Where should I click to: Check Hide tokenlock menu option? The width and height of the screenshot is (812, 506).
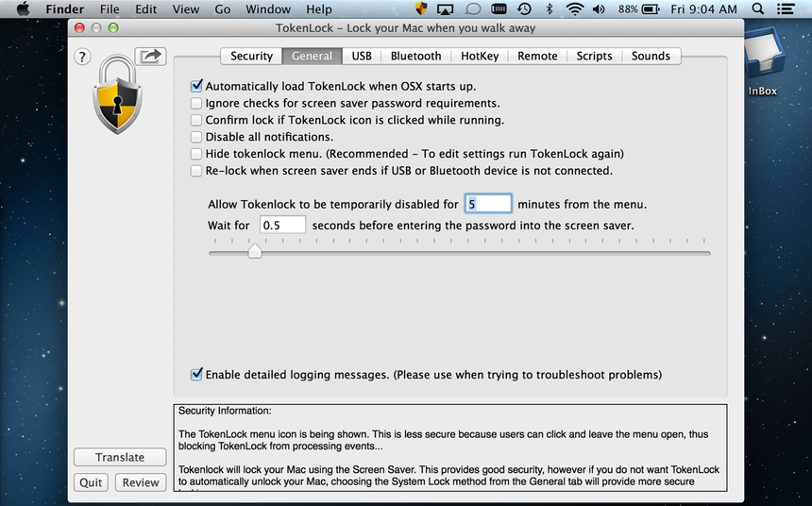click(x=195, y=154)
